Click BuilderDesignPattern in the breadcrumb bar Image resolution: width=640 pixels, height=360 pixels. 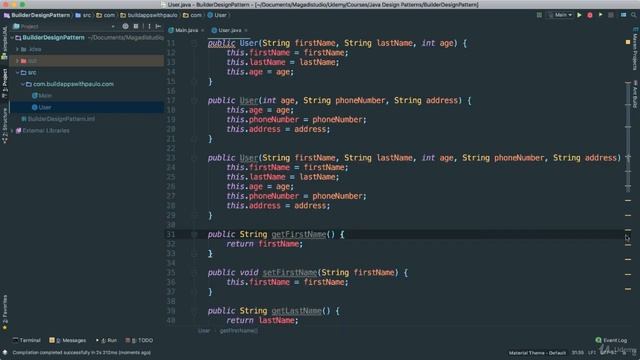40,15
